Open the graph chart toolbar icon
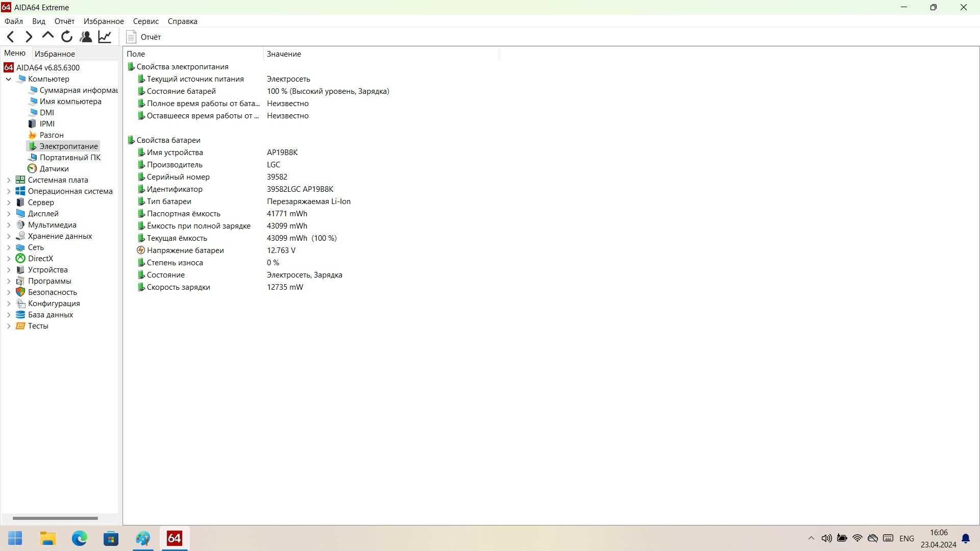Screen dimensions: 980x551 coord(105,37)
